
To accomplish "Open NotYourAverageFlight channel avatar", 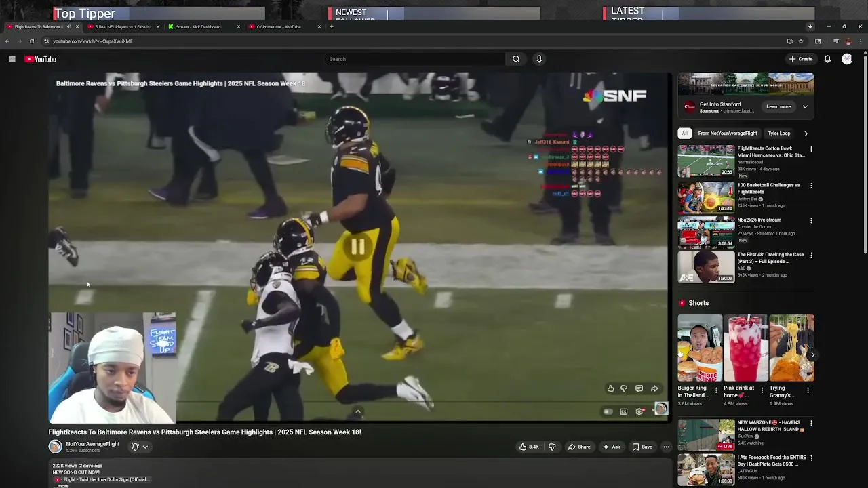I will [x=55, y=446].
